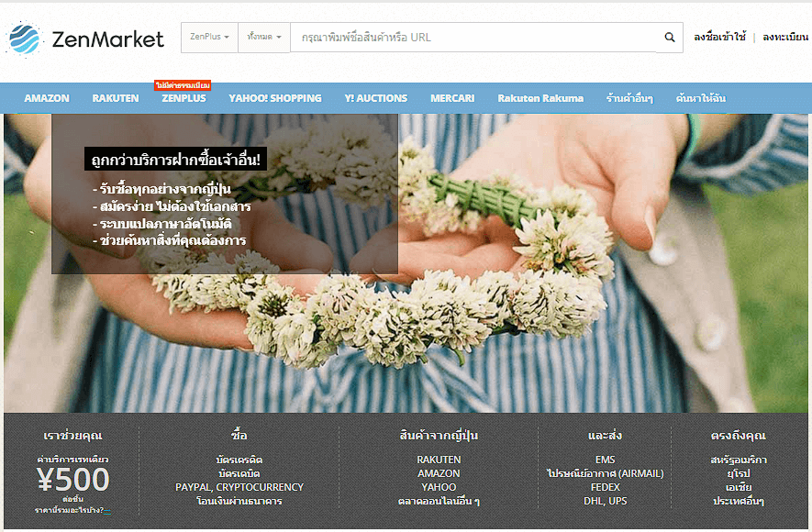
Task: Click the red no-fee badge above ZENPLUS
Action: pyautogui.click(x=183, y=85)
